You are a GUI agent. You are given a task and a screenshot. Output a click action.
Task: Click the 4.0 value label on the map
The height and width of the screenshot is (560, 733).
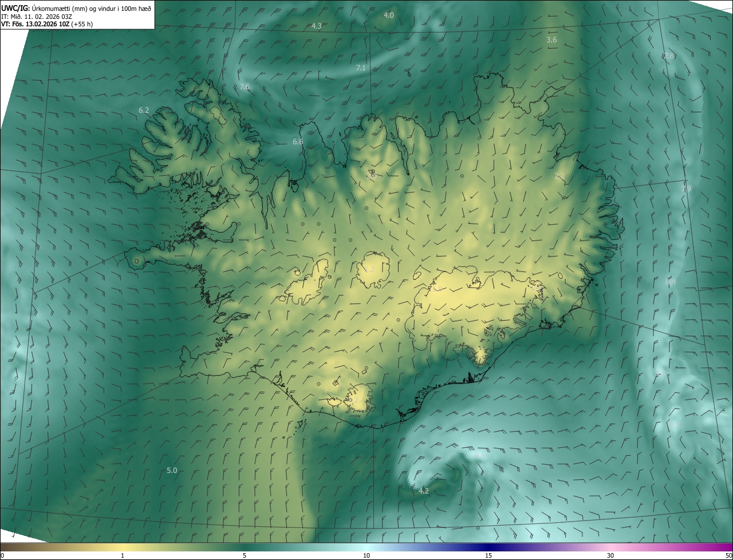pyautogui.click(x=388, y=15)
